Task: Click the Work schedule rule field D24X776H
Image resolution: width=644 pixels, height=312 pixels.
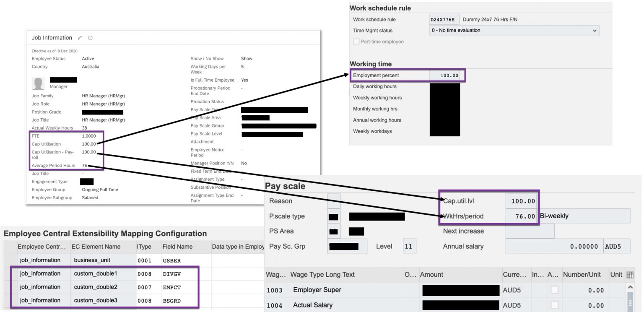Action: coord(444,19)
